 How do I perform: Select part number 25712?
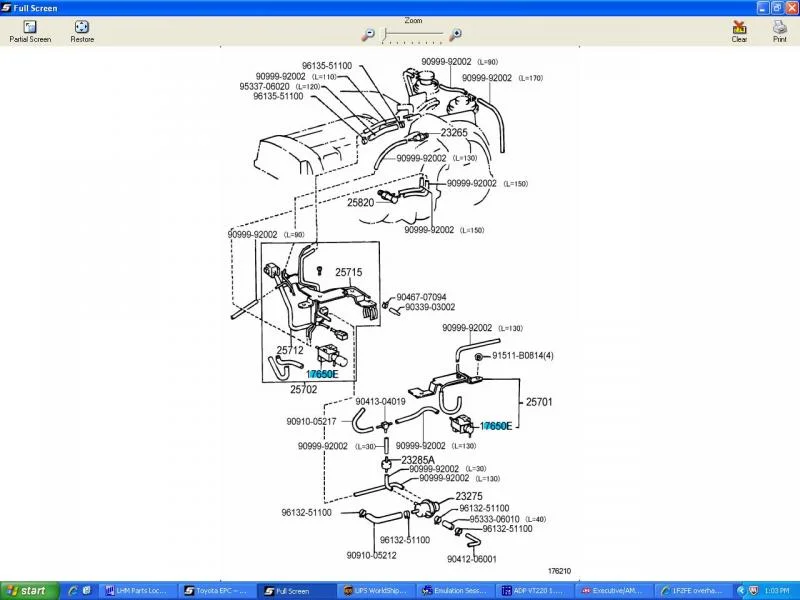click(290, 350)
